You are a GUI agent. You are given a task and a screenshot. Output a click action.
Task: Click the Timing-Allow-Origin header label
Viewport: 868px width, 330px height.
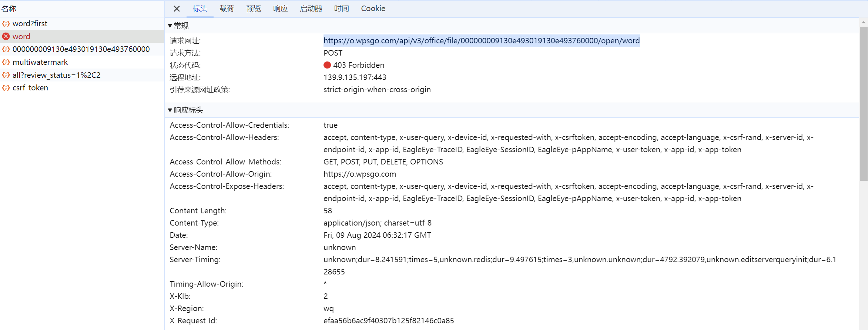207,284
